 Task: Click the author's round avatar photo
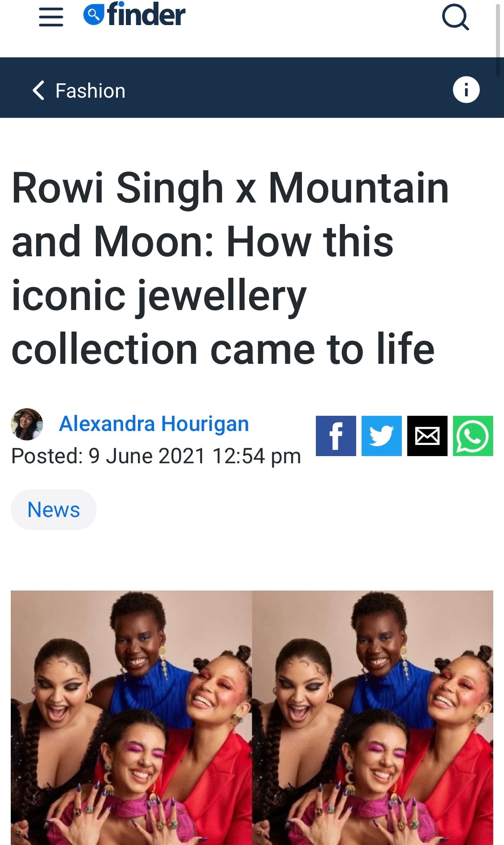tap(27, 424)
